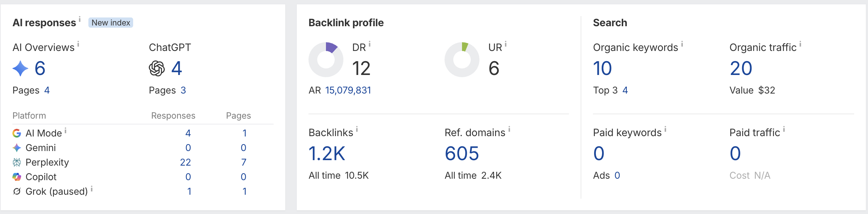868x214 pixels.
Task: Open the Organic traffic value 20
Action: [x=741, y=68]
